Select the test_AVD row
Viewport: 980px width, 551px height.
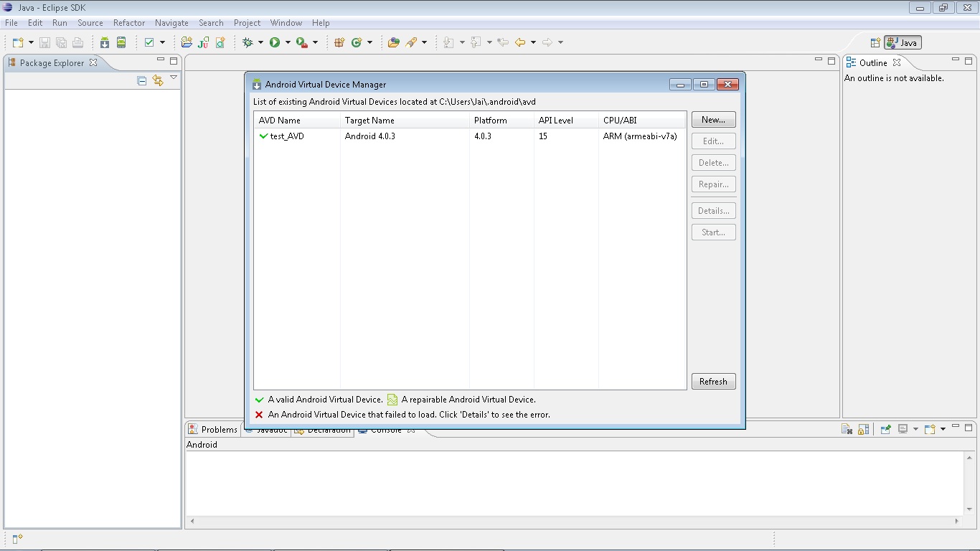point(470,136)
